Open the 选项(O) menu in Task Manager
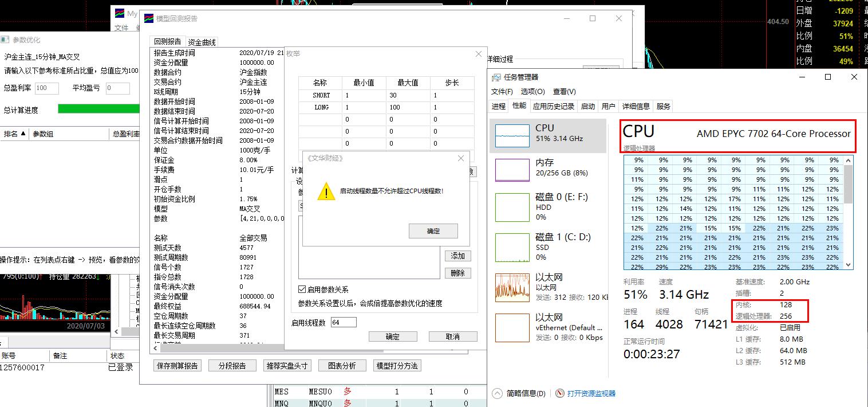This screenshot has width=868, height=407. pos(532,92)
